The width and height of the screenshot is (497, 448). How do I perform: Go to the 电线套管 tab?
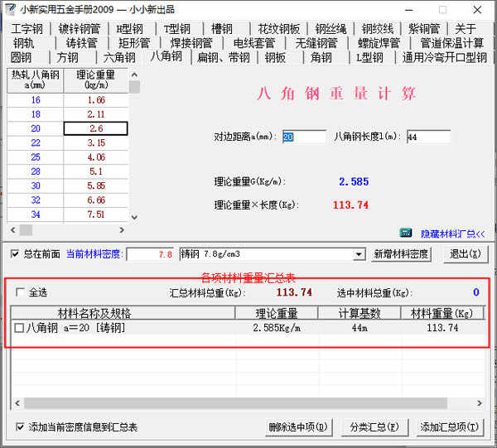[254, 43]
